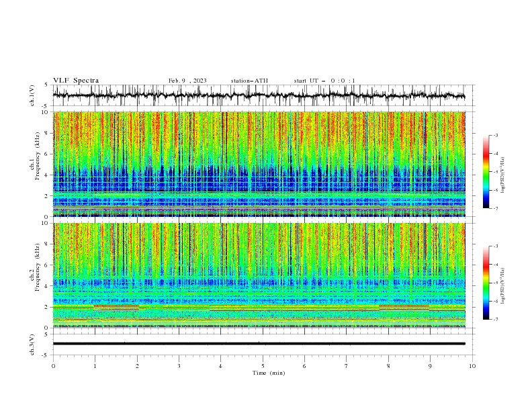The width and height of the screenshot is (532, 411).
Task: Click the 'VLF Spectra' title text
Action: click(x=76, y=81)
